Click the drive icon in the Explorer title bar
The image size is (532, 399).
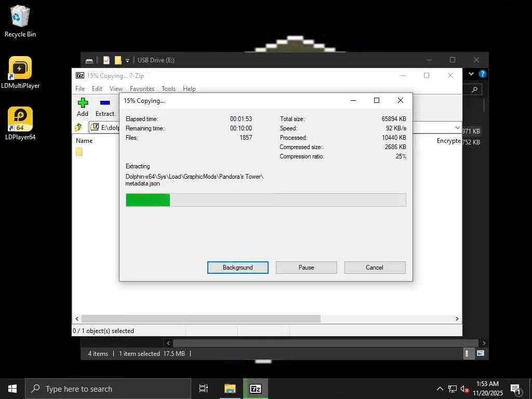point(89,60)
